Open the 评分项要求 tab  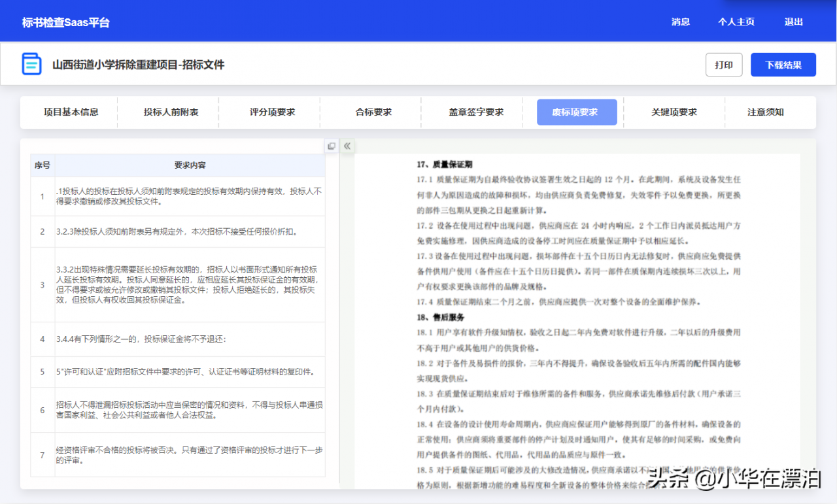click(273, 112)
